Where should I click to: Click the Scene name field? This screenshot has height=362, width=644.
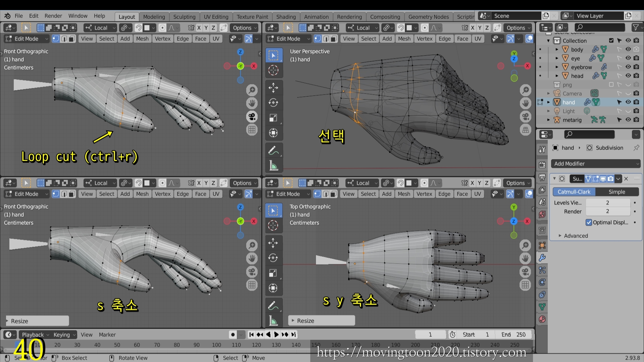click(517, 16)
